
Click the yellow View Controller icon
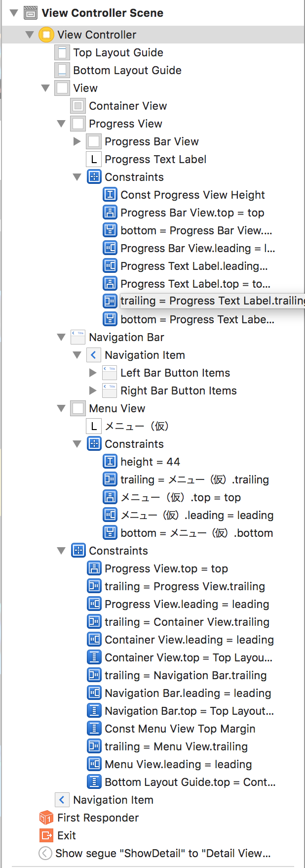point(46,35)
